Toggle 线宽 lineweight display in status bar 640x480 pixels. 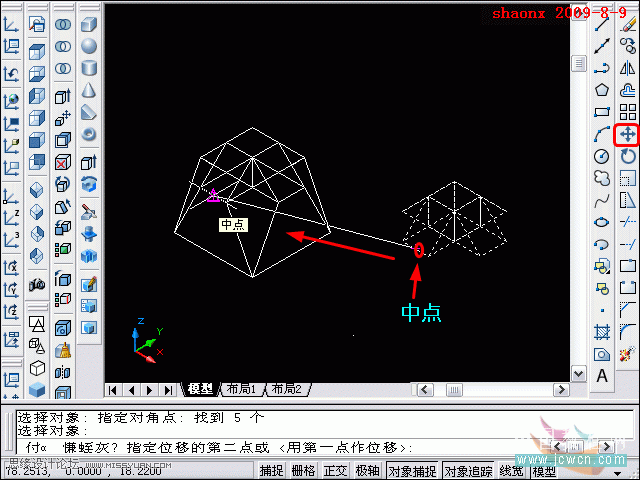511,471
